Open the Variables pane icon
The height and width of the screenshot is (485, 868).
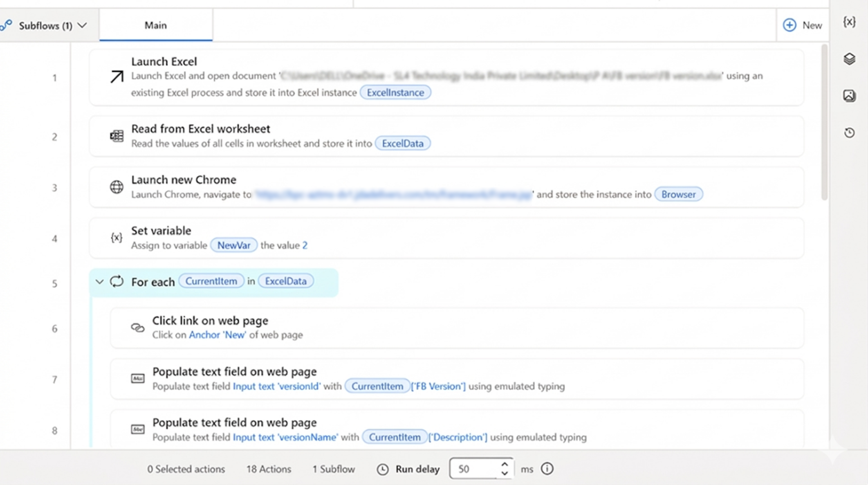849,22
